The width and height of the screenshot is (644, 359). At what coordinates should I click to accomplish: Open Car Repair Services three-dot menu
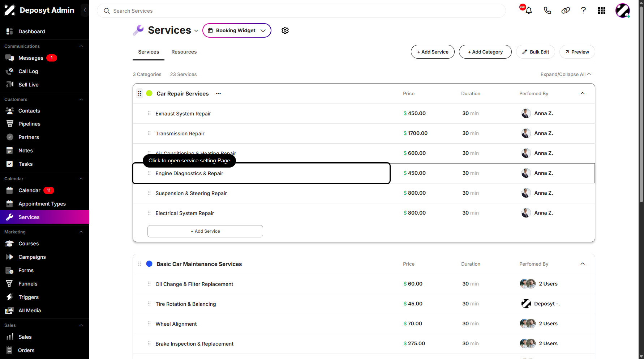tap(218, 93)
